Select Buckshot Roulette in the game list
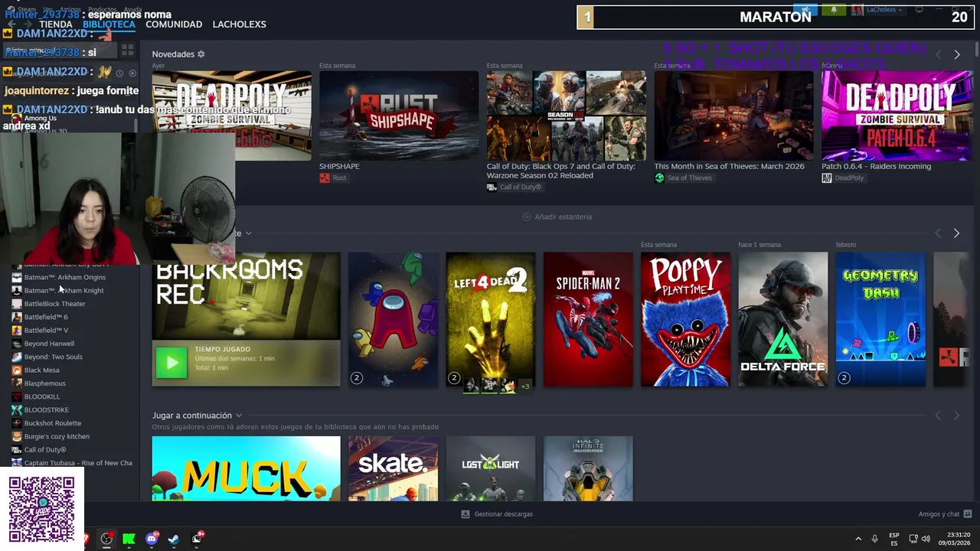The height and width of the screenshot is (551, 980). [52, 423]
